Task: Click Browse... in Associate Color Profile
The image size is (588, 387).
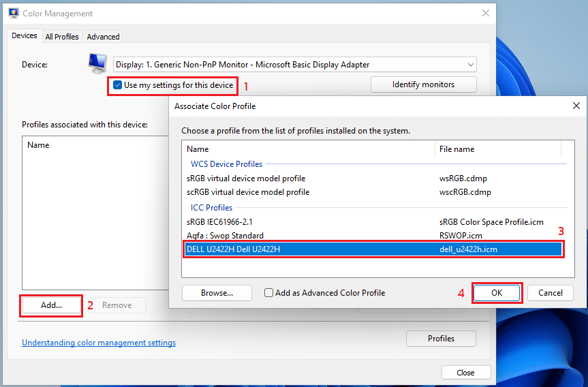Action: pos(217,293)
